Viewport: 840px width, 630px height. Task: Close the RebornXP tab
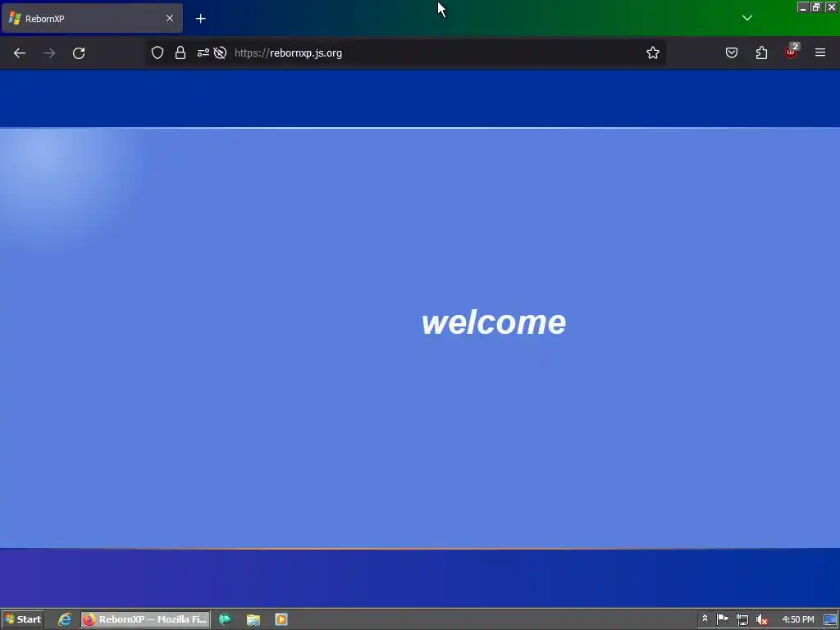tap(170, 18)
